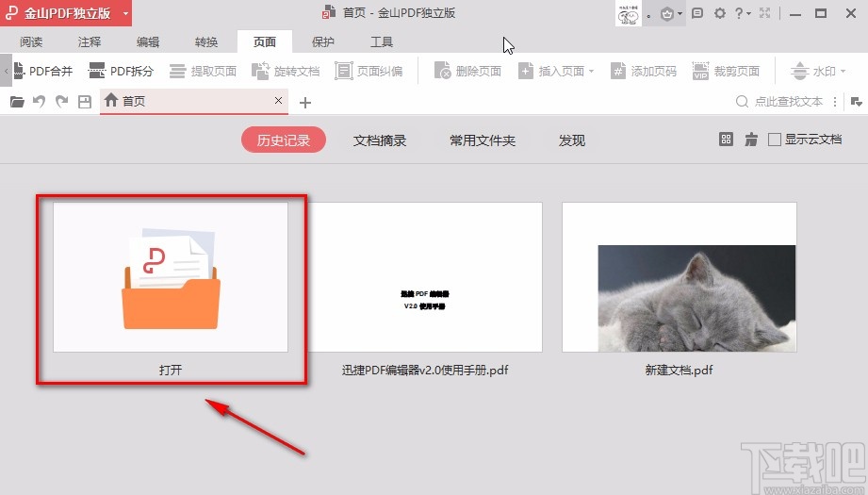The height and width of the screenshot is (495, 868).
Task: Select the 历史记录 history button
Action: [284, 140]
